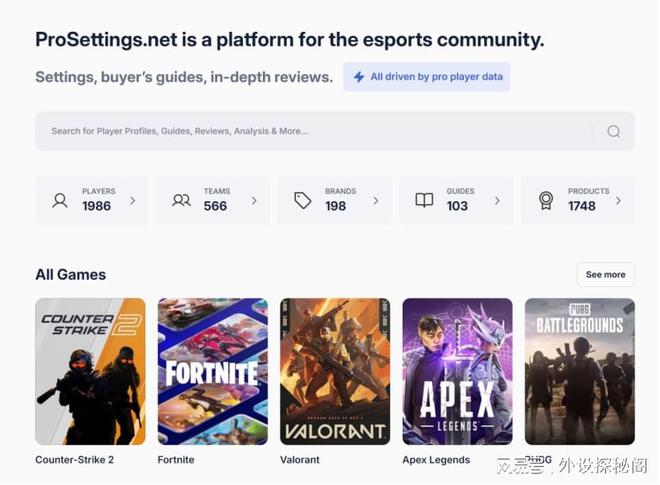The width and height of the screenshot is (660, 485).
Task: Open the Counter-Strike 2 game cover
Action: pos(90,371)
